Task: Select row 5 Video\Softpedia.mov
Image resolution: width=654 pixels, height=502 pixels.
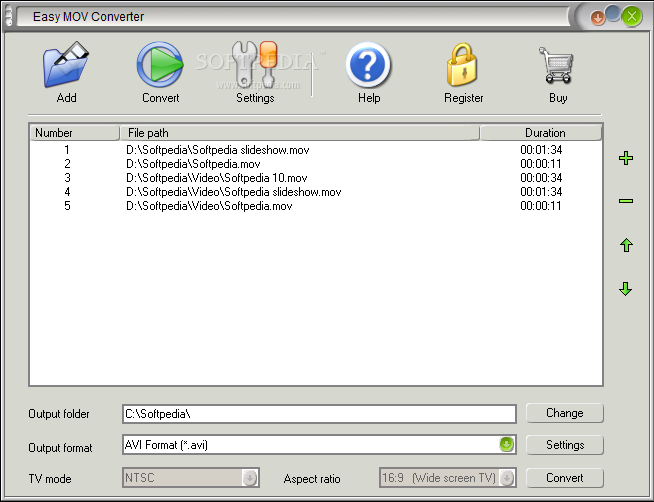Action: (316, 206)
